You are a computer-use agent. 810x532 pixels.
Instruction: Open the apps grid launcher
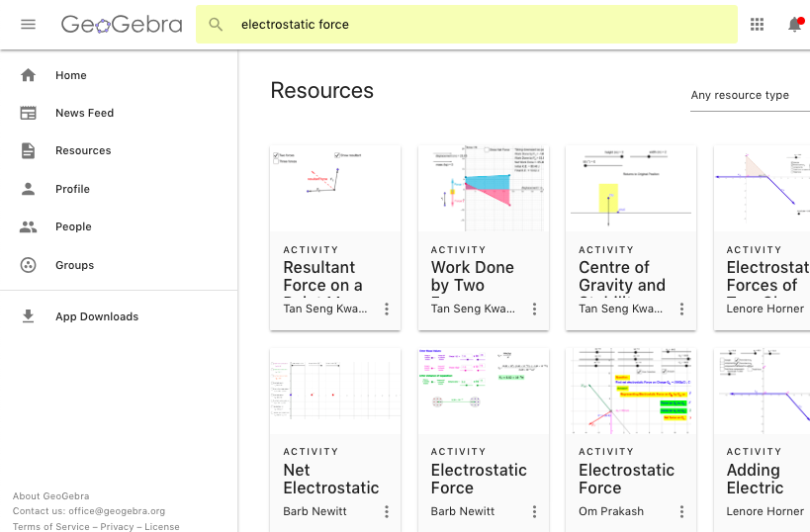[x=758, y=25]
